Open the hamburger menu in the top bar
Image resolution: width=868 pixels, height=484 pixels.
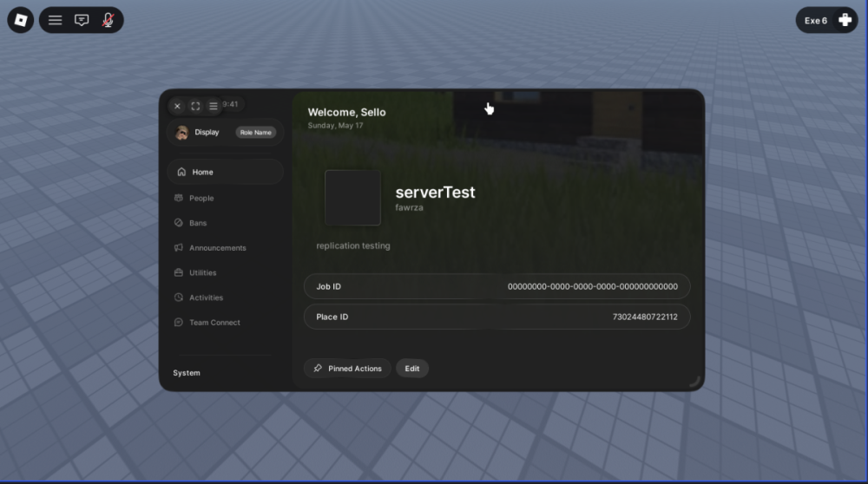click(55, 21)
